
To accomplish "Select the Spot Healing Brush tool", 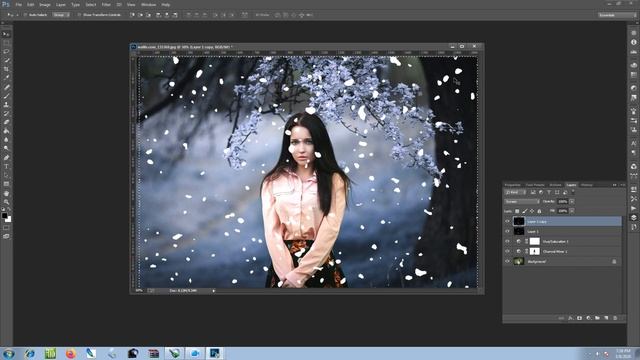I will pos(6,87).
